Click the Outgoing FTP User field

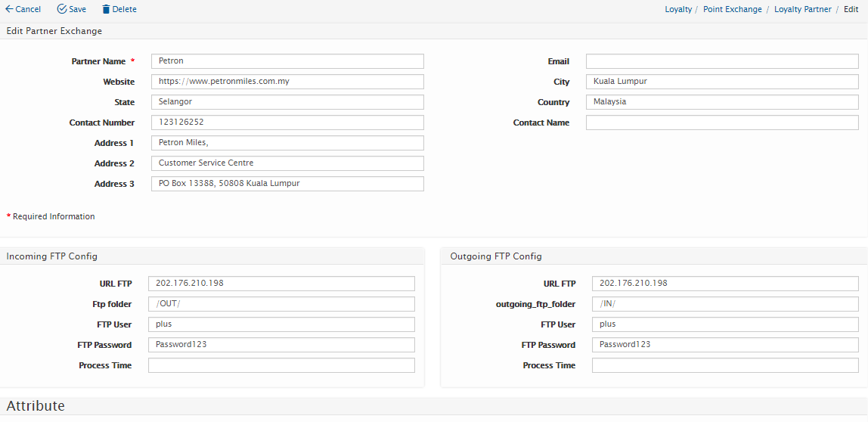[724, 324]
